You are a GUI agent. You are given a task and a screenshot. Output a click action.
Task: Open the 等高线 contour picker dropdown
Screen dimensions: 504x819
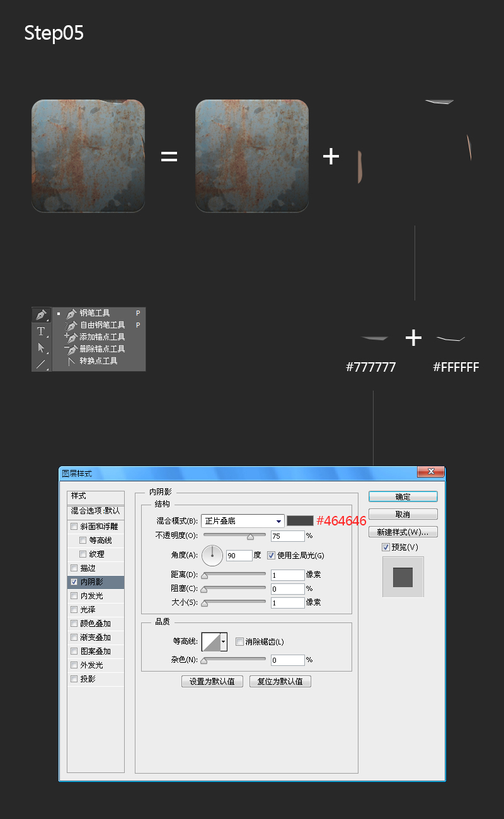224,641
